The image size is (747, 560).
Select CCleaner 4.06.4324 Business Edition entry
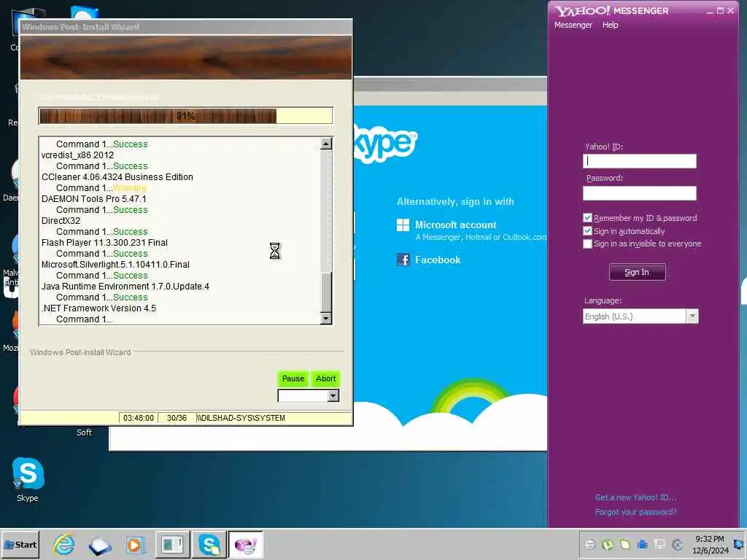tap(117, 177)
